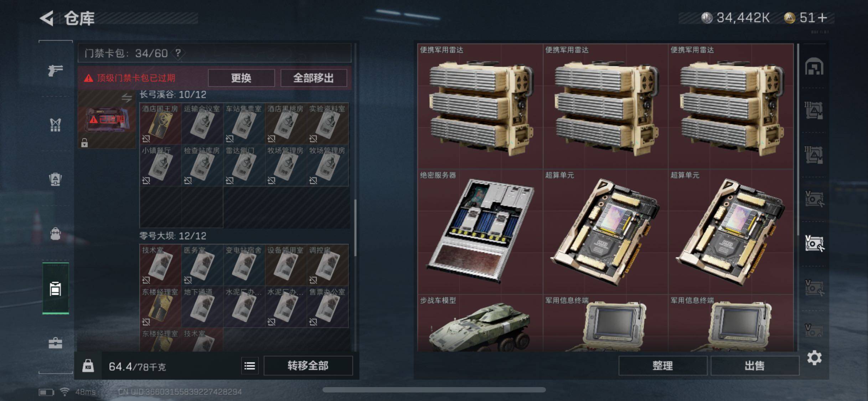Click the stash grid vertical scrollbar
Viewport: 868px width, 401px height.
798,140
